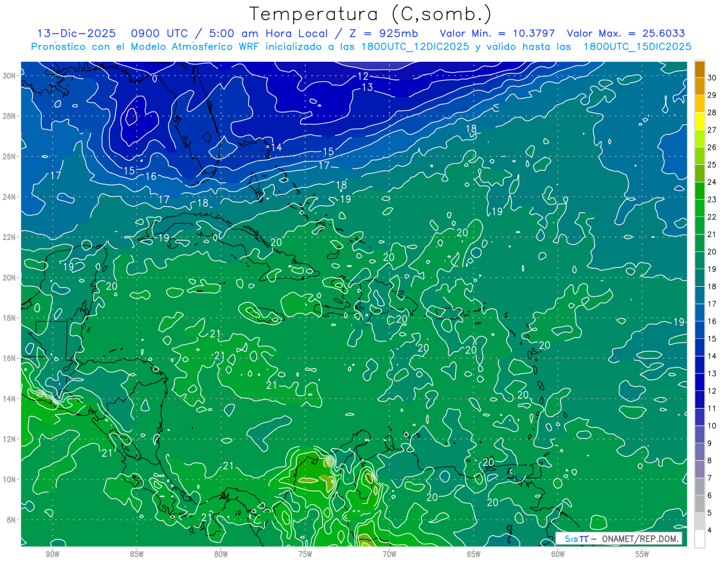Click the "24N" latitude axis label

10,196
